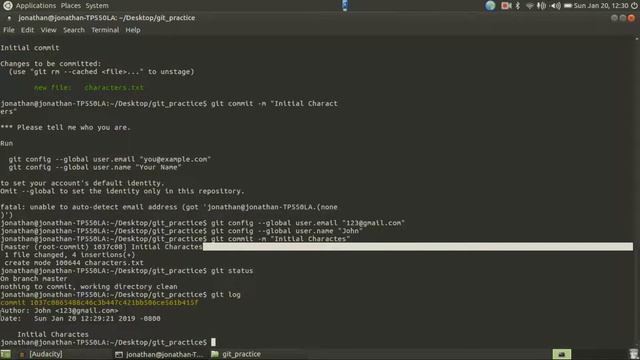Click the red screen recorder indicator

tap(506, 5)
